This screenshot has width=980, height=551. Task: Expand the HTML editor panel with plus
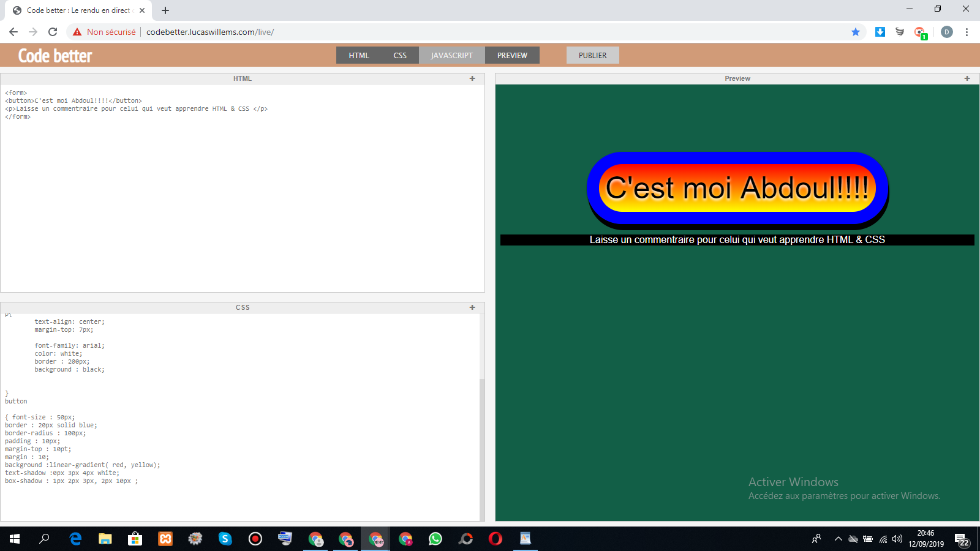[x=472, y=78]
